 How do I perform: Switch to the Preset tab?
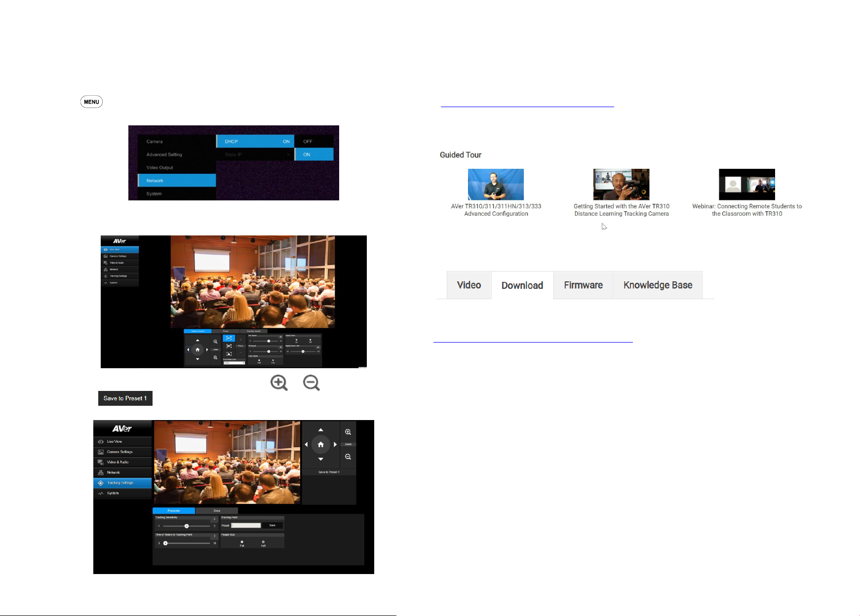[x=226, y=331]
